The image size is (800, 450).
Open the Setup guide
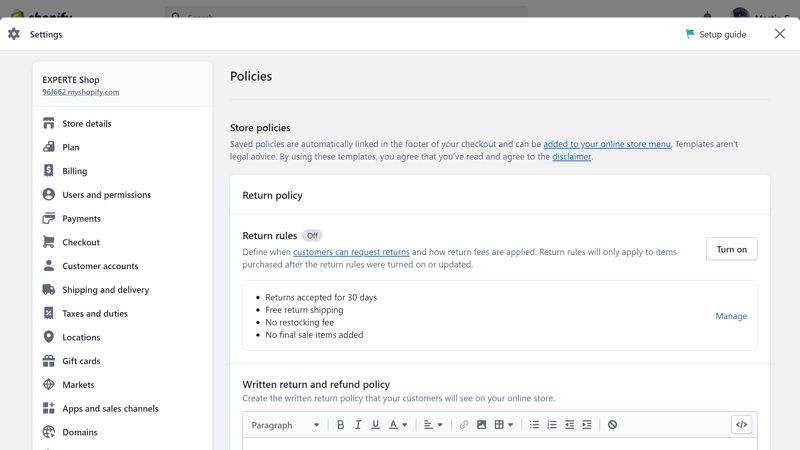point(715,34)
